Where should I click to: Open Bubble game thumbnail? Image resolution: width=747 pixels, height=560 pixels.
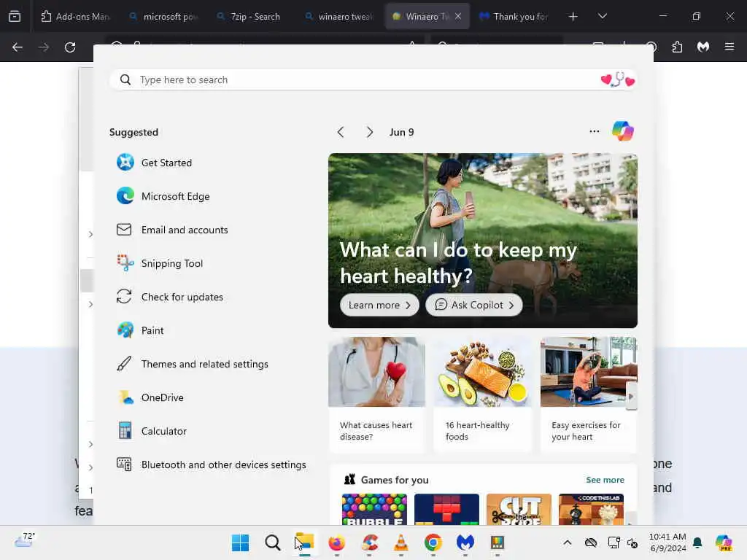click(x=374, y=509)
